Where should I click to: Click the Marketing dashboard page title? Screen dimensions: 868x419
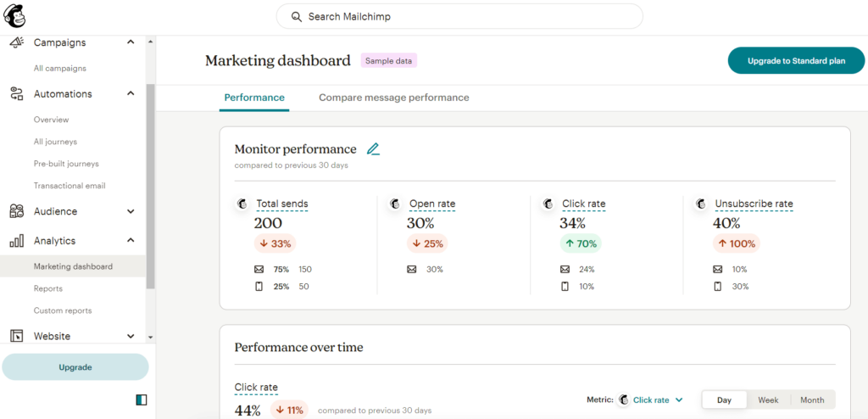(278, 60)
